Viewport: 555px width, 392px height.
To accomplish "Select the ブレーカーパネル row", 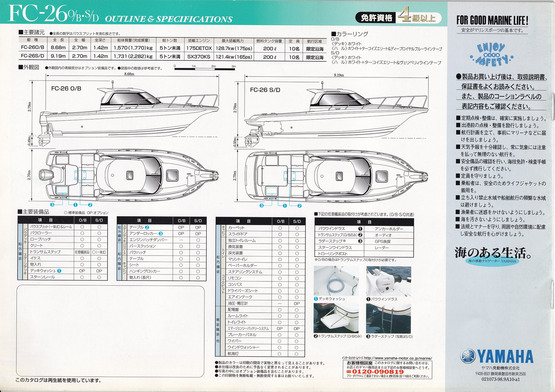I will coord(265,335).
